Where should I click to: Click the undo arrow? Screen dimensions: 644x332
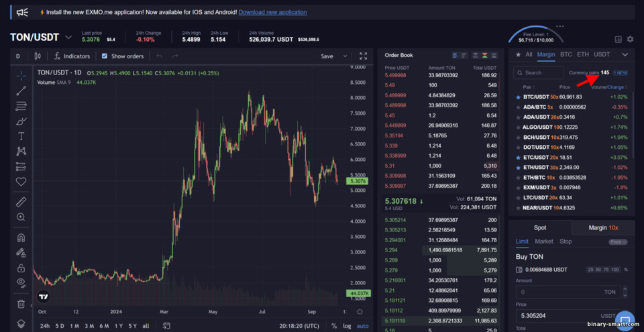pyautogui.click(x=160, y=56)
